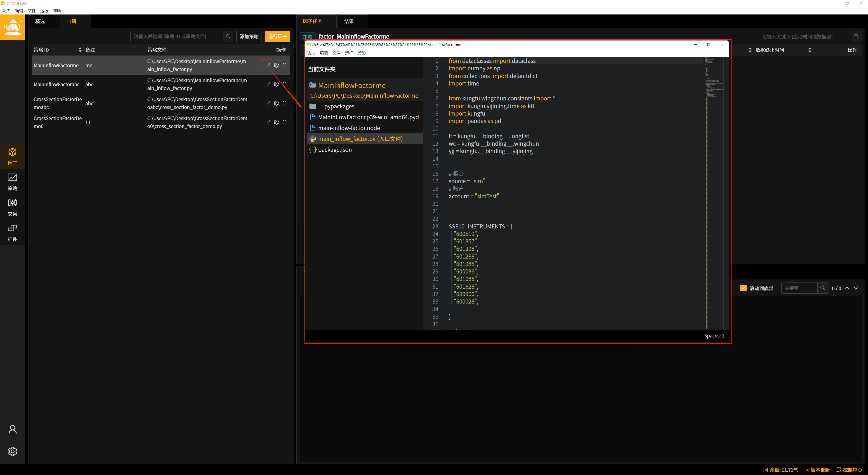Switch to the 精选 tab
The height and width of the screenshot is (475, 868).
pyautogui.click(x=40, y=21)
